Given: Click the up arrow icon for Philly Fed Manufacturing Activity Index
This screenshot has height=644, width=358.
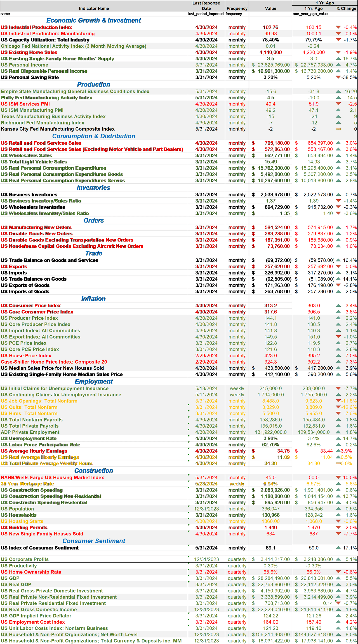Looking at the screenshot, I should point(338,97).
